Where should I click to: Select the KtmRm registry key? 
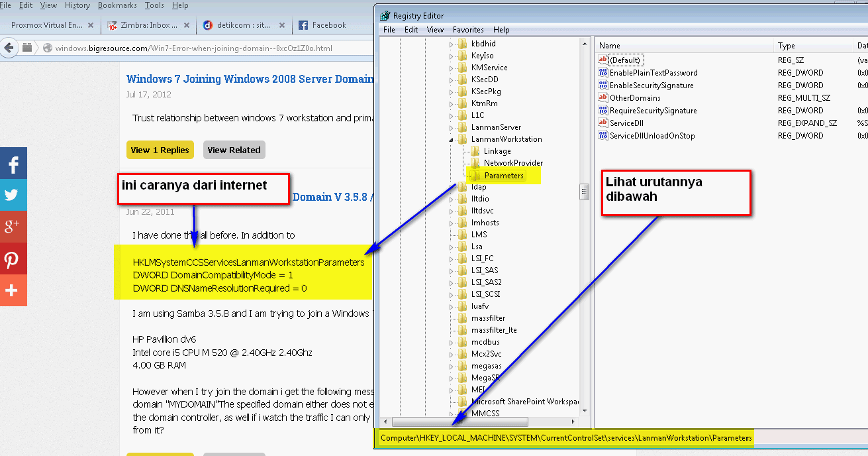pos(485,103)
